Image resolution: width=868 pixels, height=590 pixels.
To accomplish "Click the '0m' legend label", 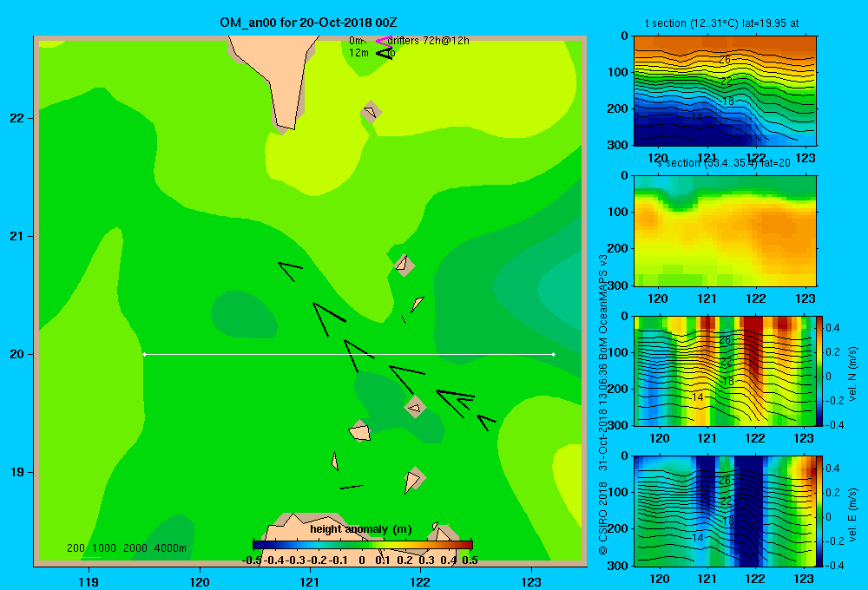I will (356, 41).
